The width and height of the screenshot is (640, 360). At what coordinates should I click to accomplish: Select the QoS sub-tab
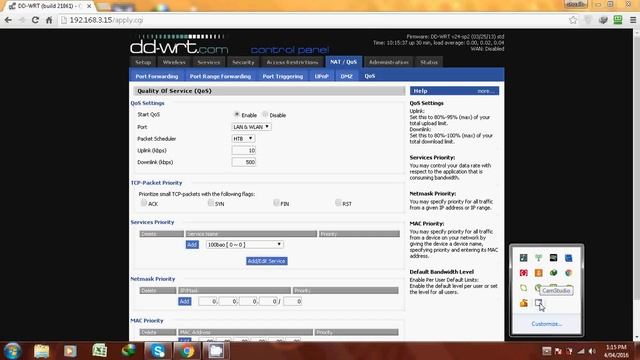(370, 76)
